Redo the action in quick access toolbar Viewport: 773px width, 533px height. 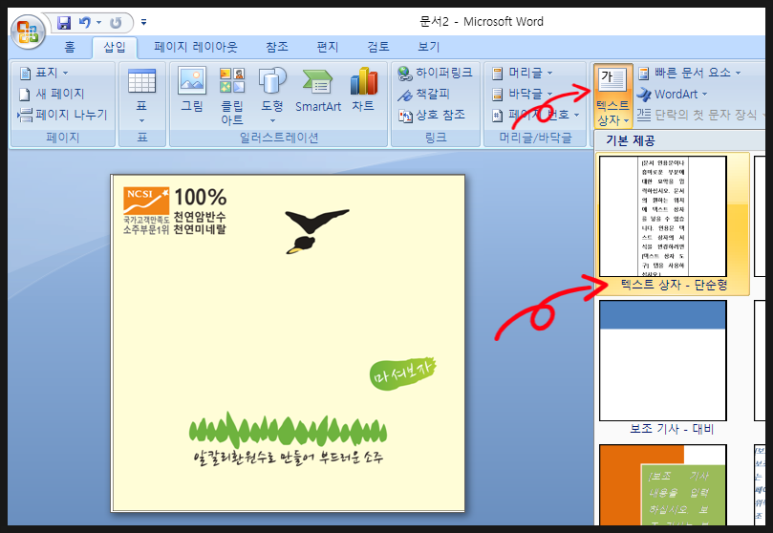(115, 23)
